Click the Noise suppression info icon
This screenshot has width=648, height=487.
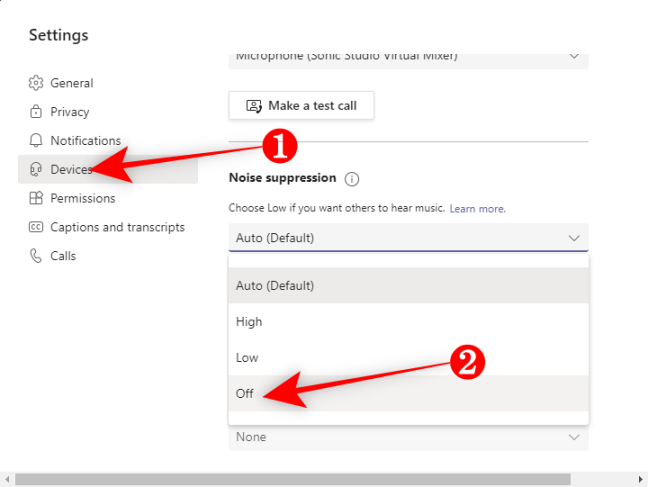tap(351, 179)
